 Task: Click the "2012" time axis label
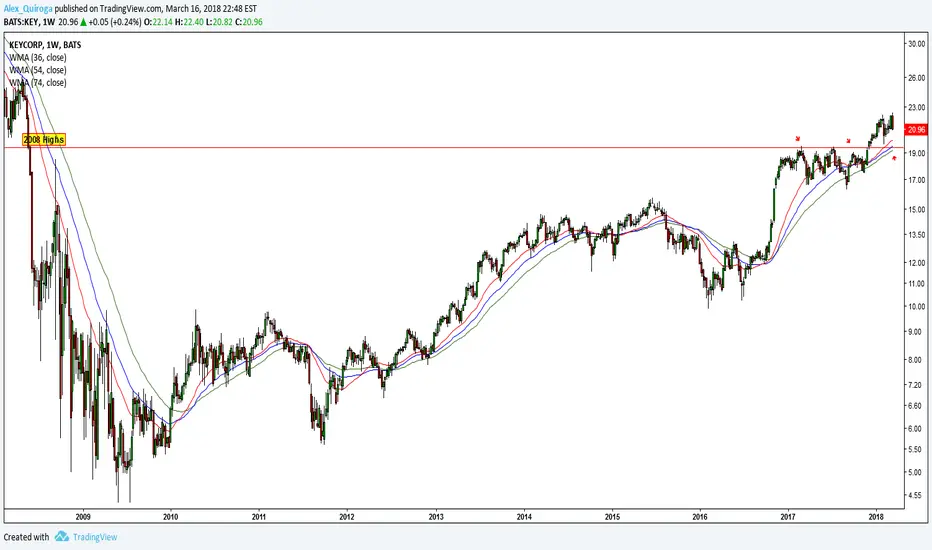pos(347,517)
